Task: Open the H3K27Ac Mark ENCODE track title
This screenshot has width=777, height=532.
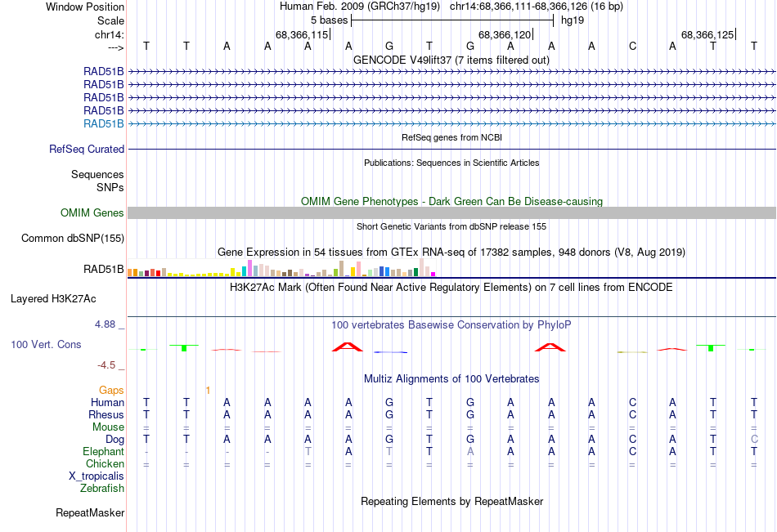Action: [x=451, y=288]
